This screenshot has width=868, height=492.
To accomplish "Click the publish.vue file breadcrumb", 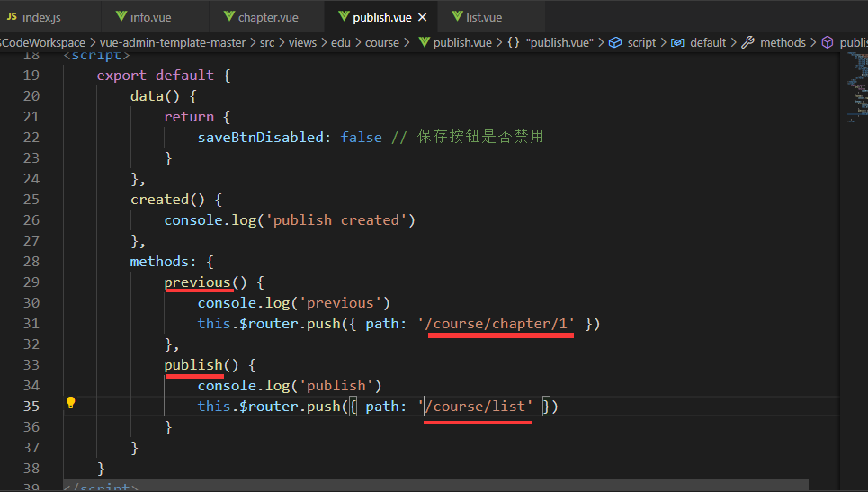I will pos(462,42).
